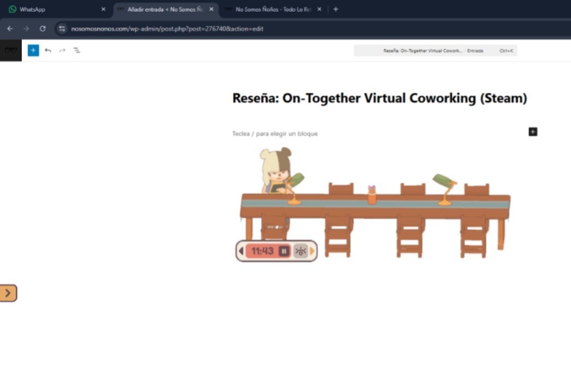This screenshot has width=571, height=392.
Task: Expand the timer widget with the right yellow arrow
Action: 312,251
